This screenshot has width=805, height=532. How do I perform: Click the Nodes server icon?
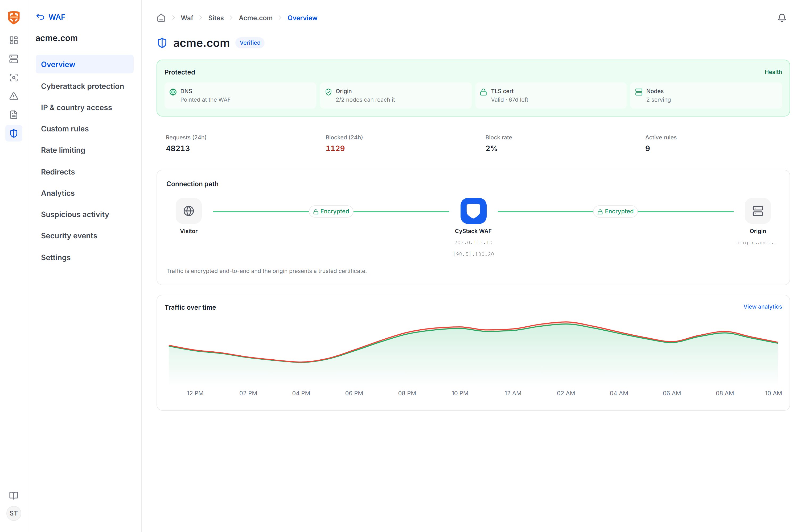coord(639,92)
